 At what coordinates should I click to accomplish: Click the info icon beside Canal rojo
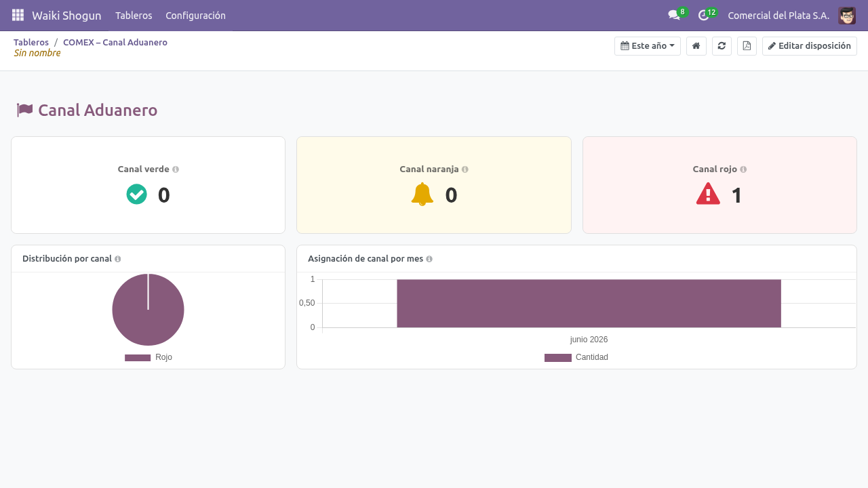point(743,169)
